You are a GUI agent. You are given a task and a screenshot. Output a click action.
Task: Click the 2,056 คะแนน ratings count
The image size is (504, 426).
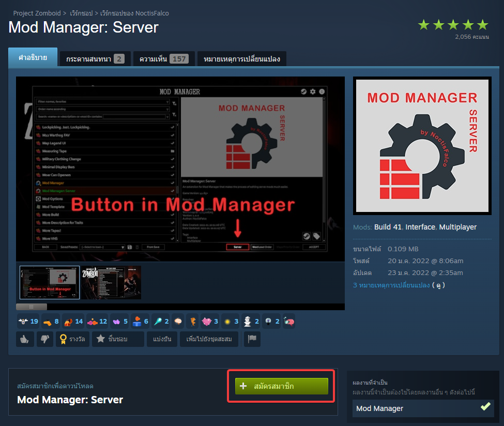[472, 37]
